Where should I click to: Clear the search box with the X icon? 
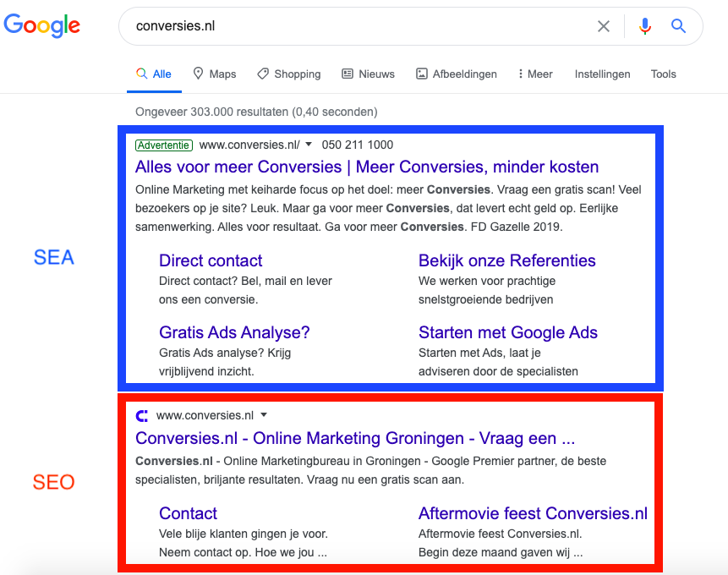point(603,26)
